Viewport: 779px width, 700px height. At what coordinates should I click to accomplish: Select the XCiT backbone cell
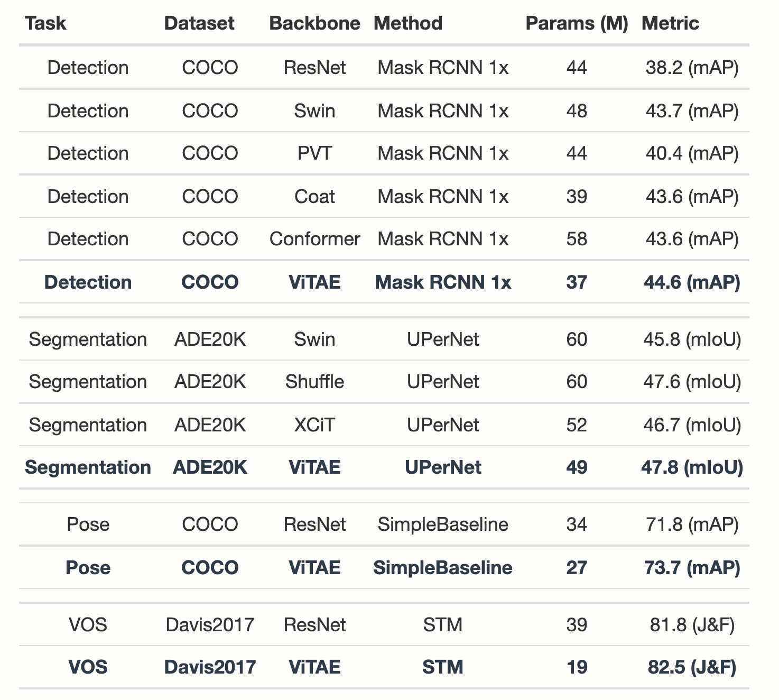(314, 425)
